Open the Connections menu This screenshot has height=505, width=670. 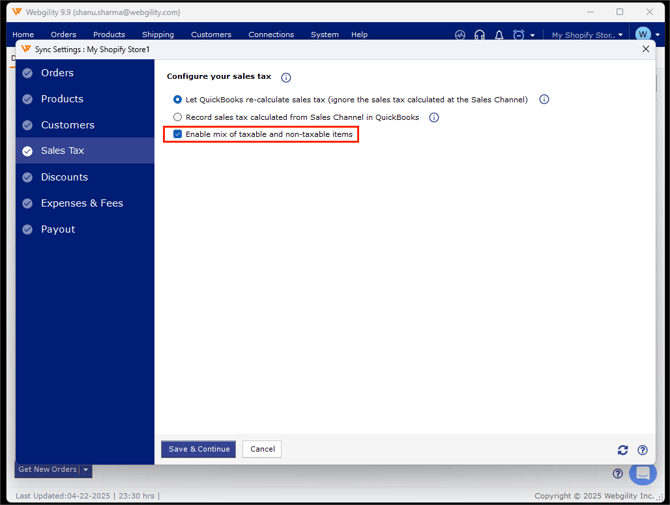point(271,35)
